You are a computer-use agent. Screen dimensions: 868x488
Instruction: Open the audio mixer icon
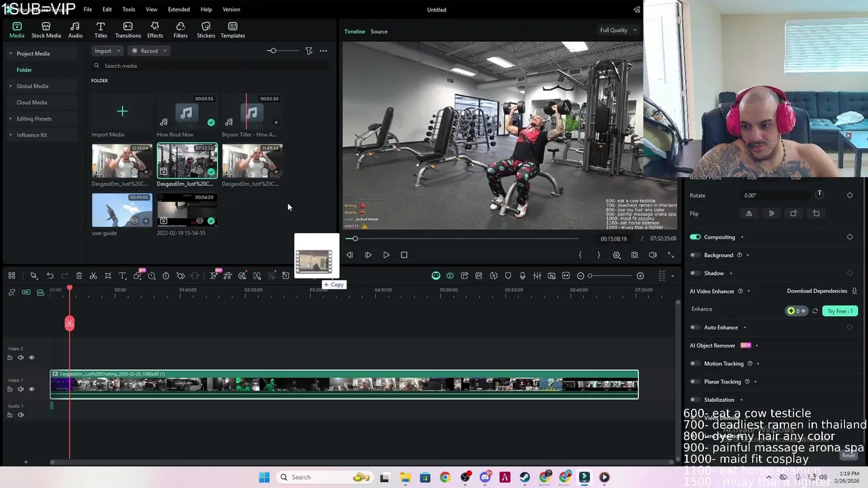pyautogui.click(x=537, y=276)
